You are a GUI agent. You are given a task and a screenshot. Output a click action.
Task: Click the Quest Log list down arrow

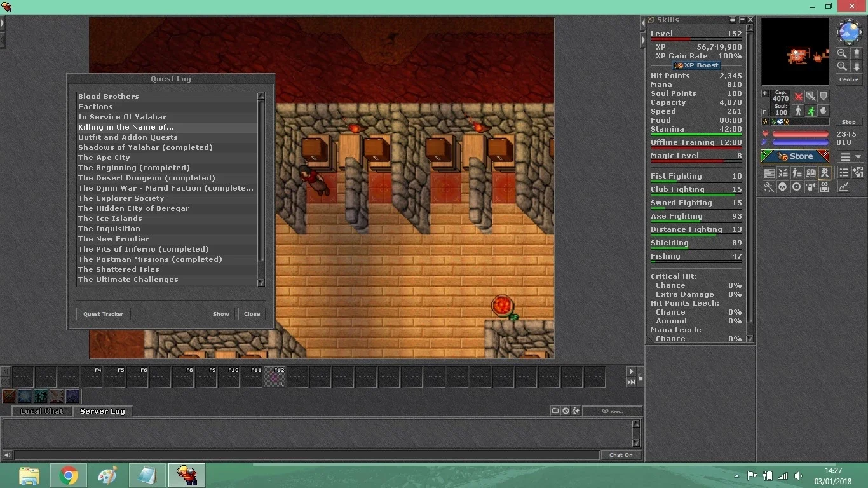click(261, 283)
